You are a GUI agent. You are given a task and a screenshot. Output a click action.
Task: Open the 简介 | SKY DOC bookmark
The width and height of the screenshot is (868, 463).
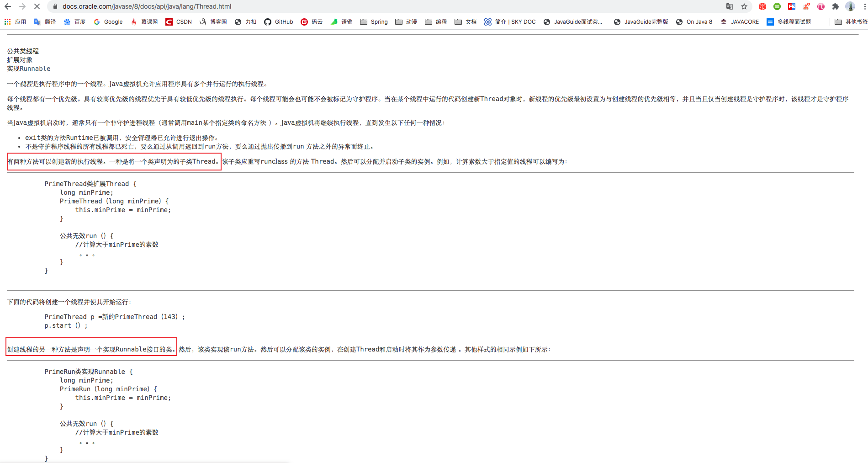click(510, 22)
